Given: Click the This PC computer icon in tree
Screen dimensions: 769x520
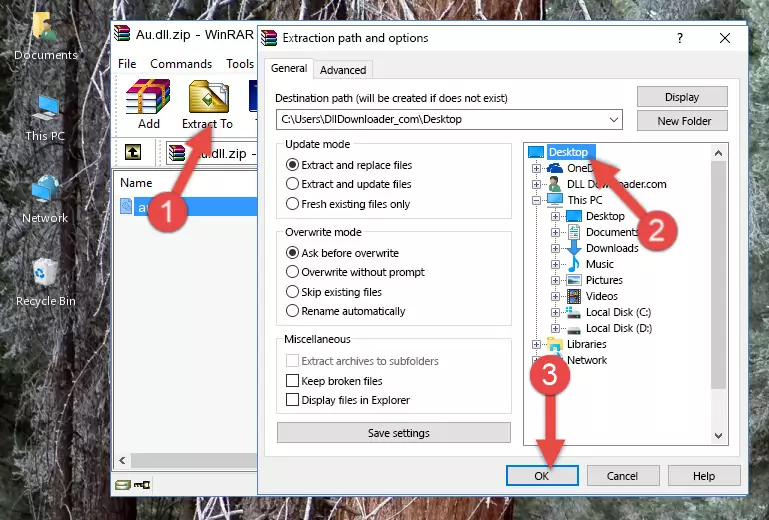Looking at the screenshot, I should (x=555, y=200).
